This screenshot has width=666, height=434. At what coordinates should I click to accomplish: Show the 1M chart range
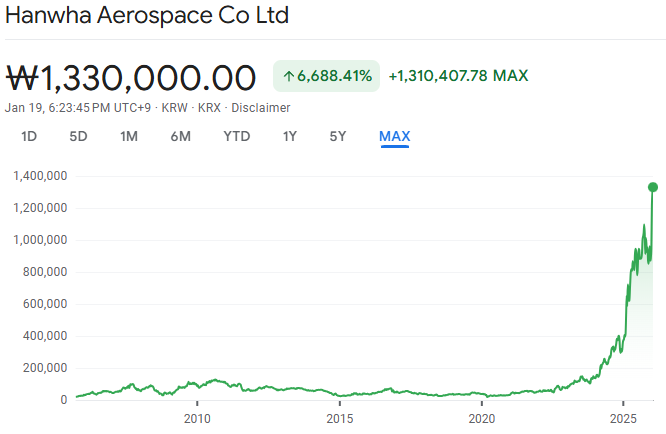click(129, 136)
